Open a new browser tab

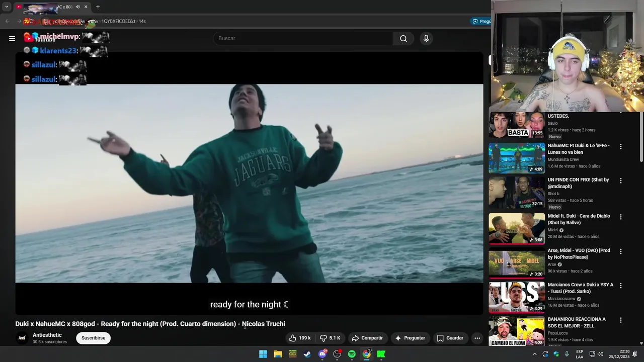[x=98, y=7]
